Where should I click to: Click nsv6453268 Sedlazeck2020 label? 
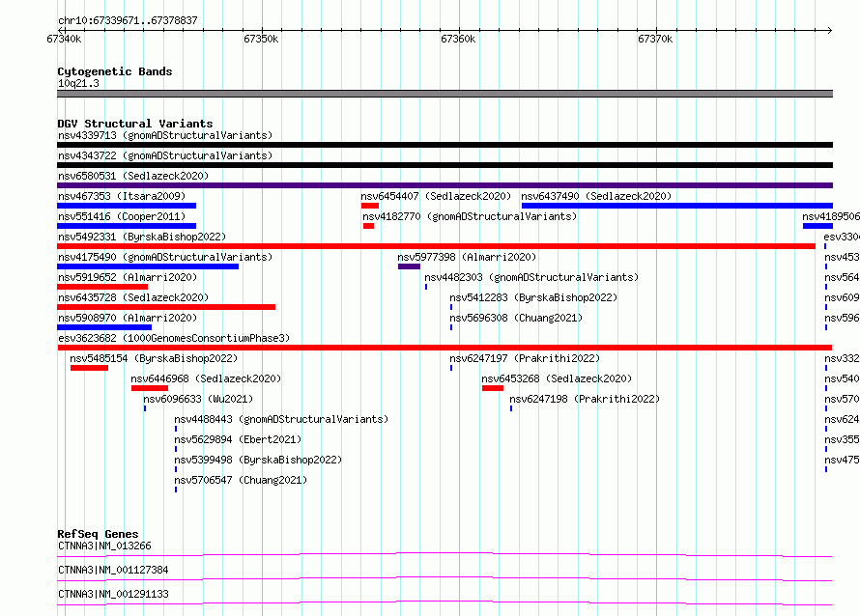pyautogui.click(x=557, y=378)
